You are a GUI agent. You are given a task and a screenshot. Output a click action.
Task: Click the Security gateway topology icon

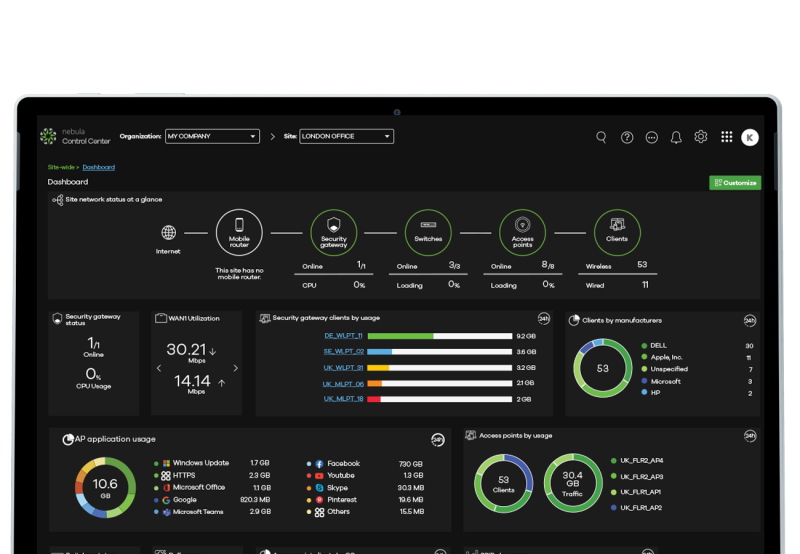333,232
